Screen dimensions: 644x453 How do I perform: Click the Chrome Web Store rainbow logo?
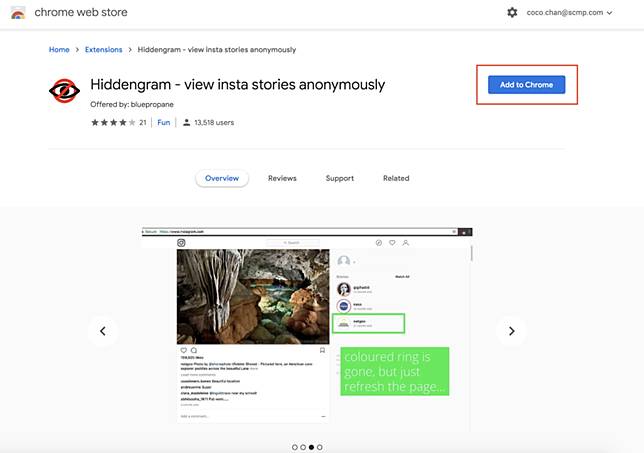pyautogui.click(x=18, y=12)
